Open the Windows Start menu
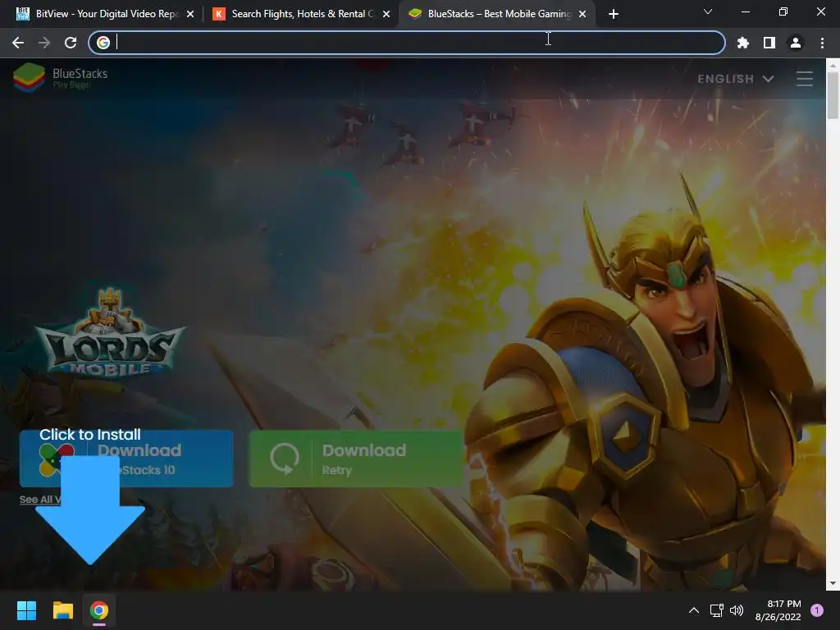The image size is (840, 630). 26,610
